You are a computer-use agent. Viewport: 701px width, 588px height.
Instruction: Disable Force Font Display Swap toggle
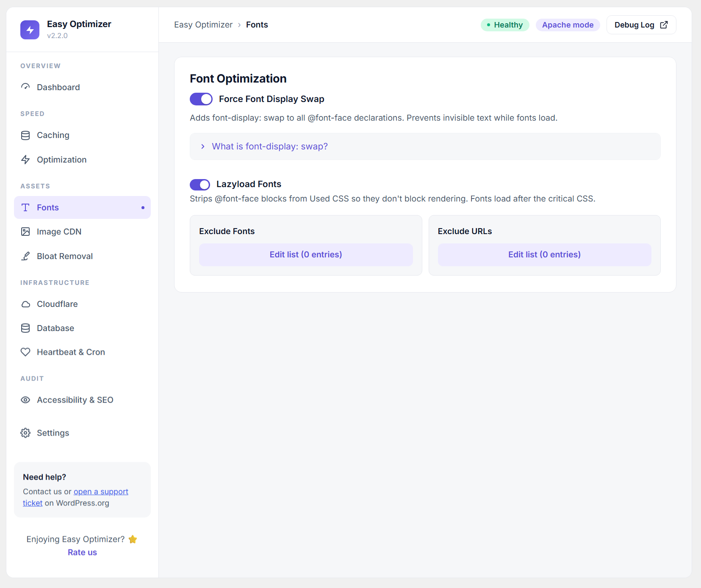(201, 99)
